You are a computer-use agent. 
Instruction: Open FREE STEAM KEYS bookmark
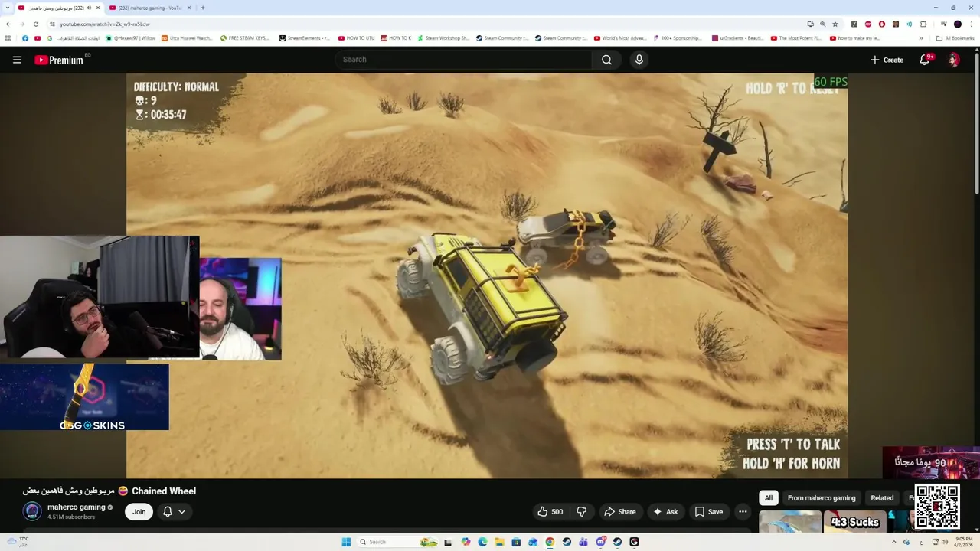point(245,37)
